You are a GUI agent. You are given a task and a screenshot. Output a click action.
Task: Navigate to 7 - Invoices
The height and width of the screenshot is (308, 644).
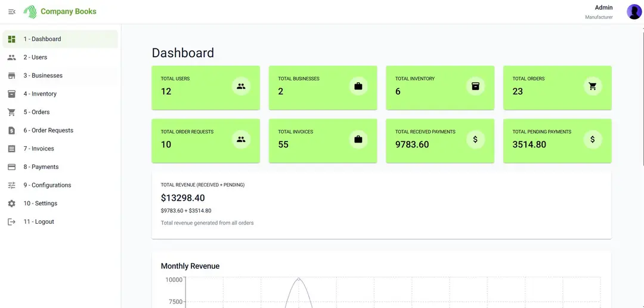pos(60,149)
